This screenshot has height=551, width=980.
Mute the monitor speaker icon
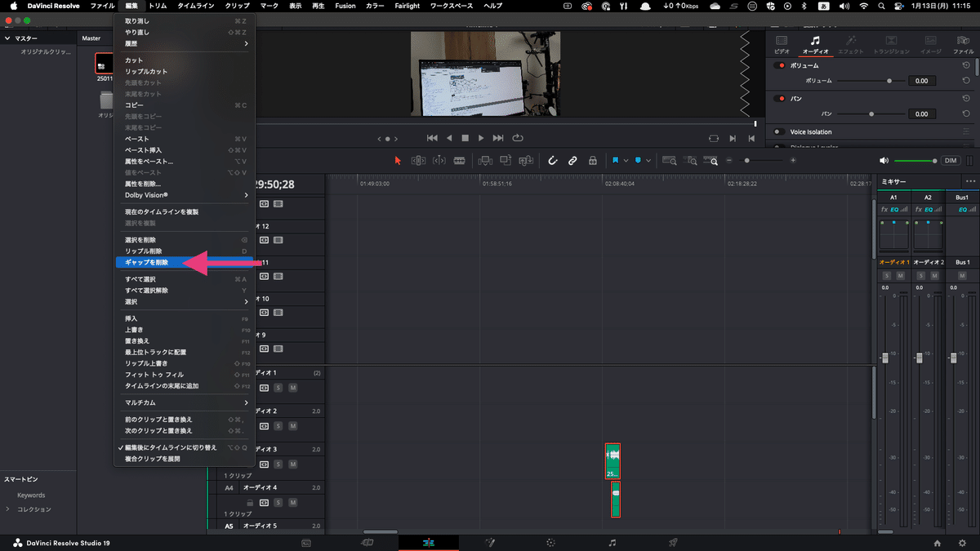pos(884,161)
